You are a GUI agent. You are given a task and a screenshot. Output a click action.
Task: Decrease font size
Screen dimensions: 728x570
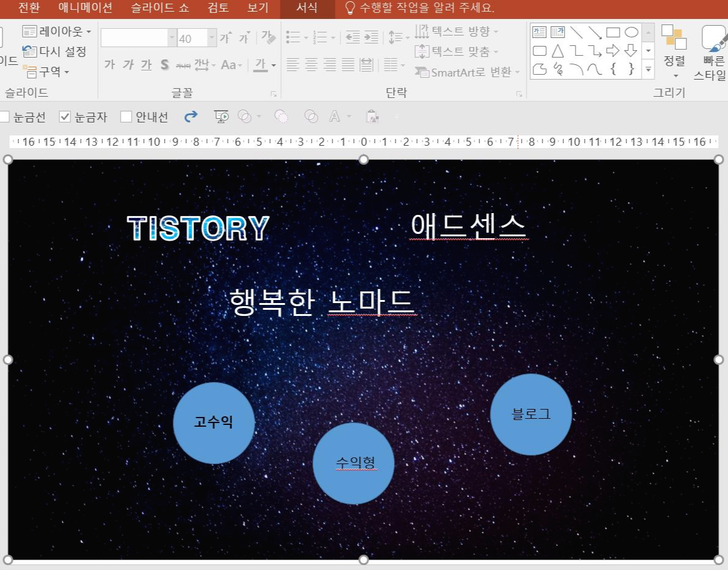[245, 37]
